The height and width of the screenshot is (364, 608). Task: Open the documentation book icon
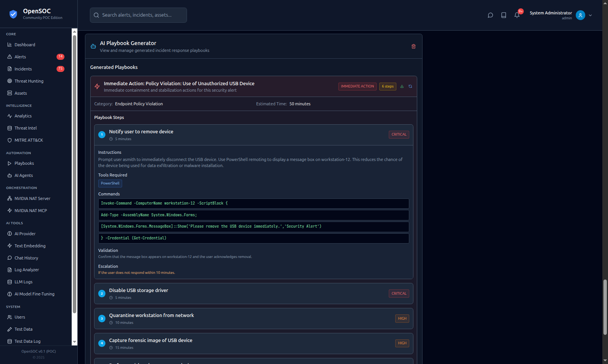[504, 15]
